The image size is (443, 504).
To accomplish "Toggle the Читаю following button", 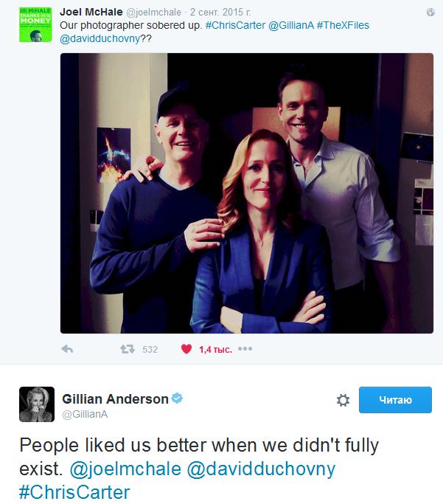I will coord(395,400).
